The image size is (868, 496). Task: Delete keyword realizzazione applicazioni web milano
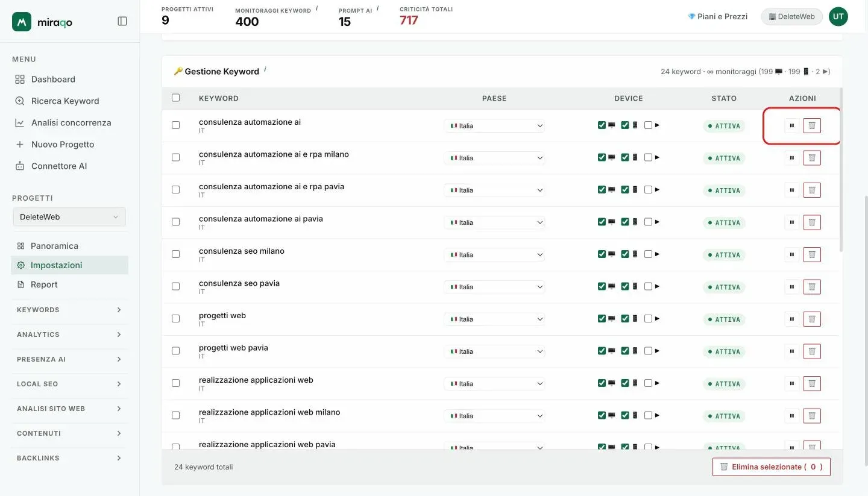tap(812, 416)
